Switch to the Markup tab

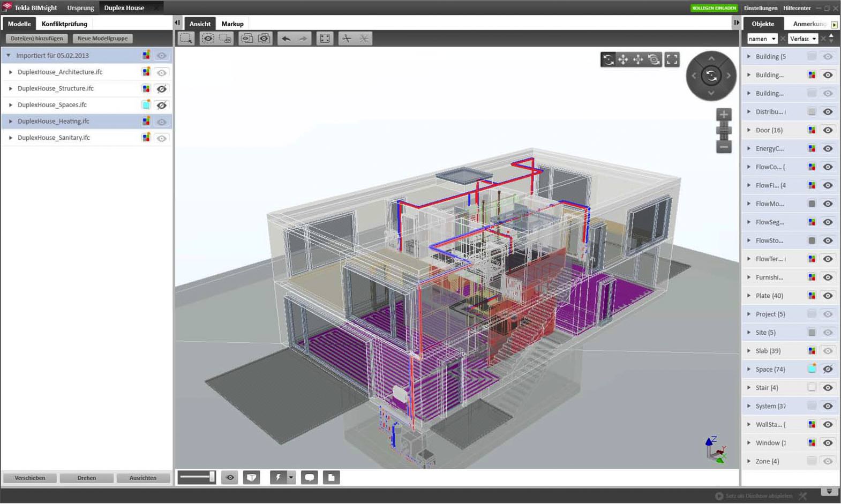(232, 24)
